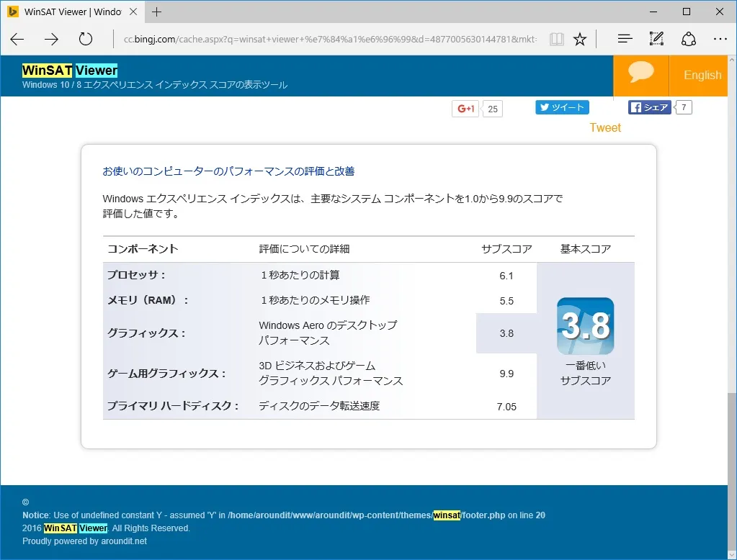The width and height of the screenshot is (737, 560).
Task: Click the Twitter ツイート button
Action: pos(562,107)
